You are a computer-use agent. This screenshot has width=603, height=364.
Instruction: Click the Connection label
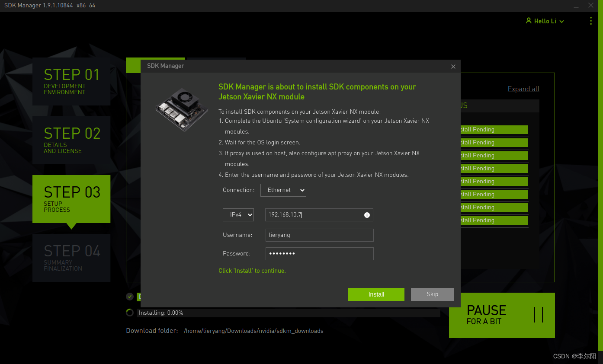239,190
